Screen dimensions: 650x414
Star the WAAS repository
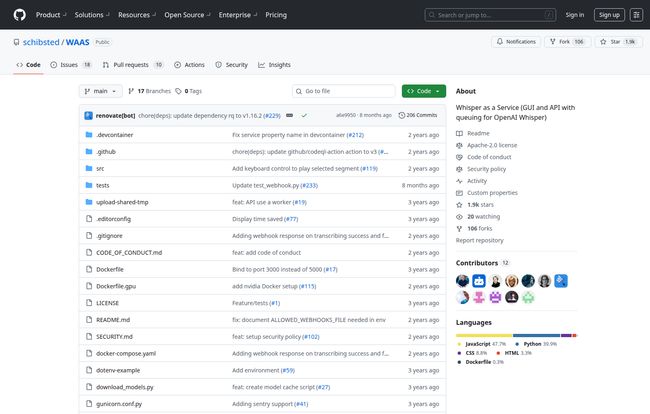tap(615, 42)
